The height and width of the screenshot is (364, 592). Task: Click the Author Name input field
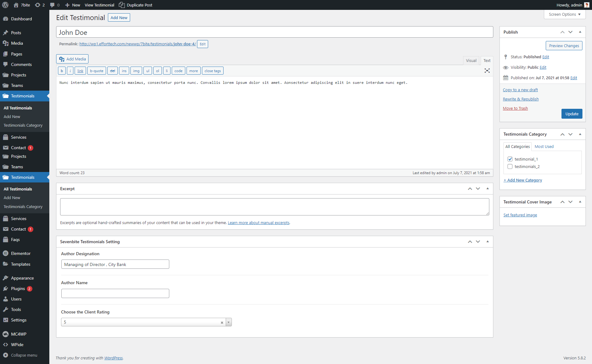click(x=115, y=293)
